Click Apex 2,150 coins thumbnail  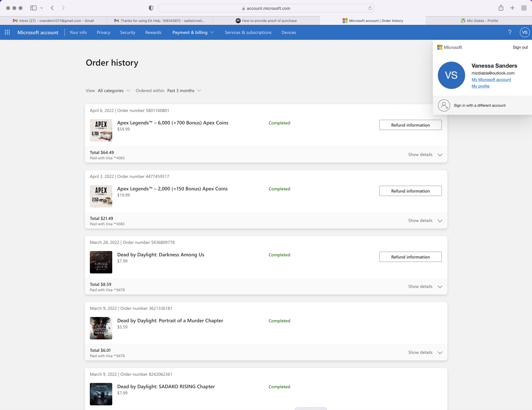click(x=101, y=196)
